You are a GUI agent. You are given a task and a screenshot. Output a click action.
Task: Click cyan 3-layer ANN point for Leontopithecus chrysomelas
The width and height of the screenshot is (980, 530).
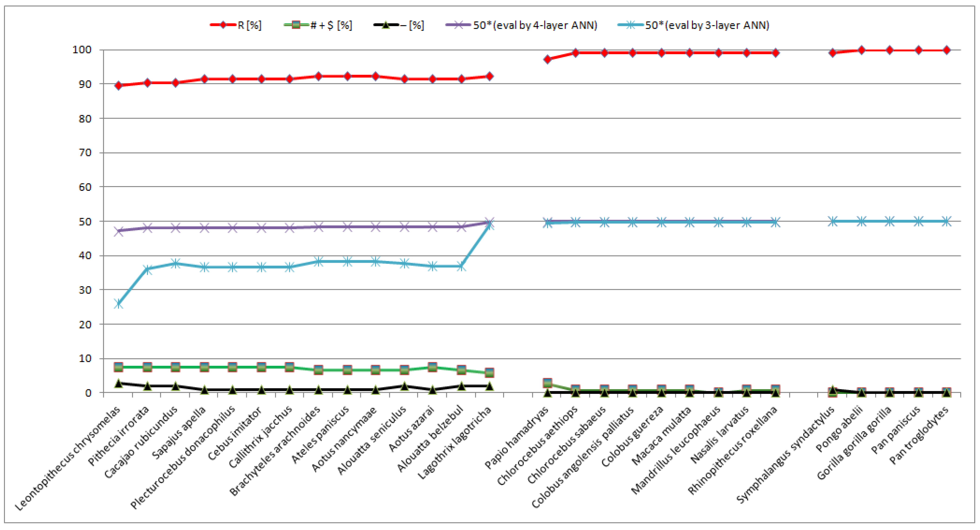pyautogui.click(x=119, y=304)
